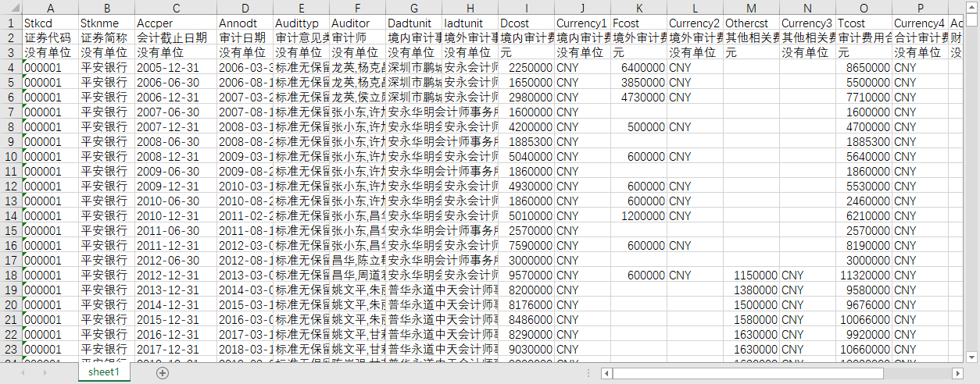Click the horizontal scrollbar thumb
This screenshot has height=384, width=980.
(x=749, y=373)
